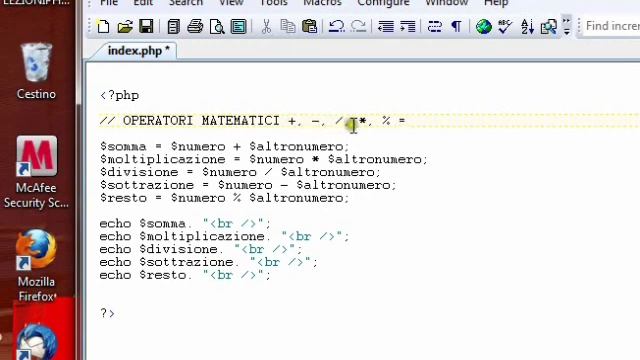
Task: Increase indent with indent icon
Action: 407,27
